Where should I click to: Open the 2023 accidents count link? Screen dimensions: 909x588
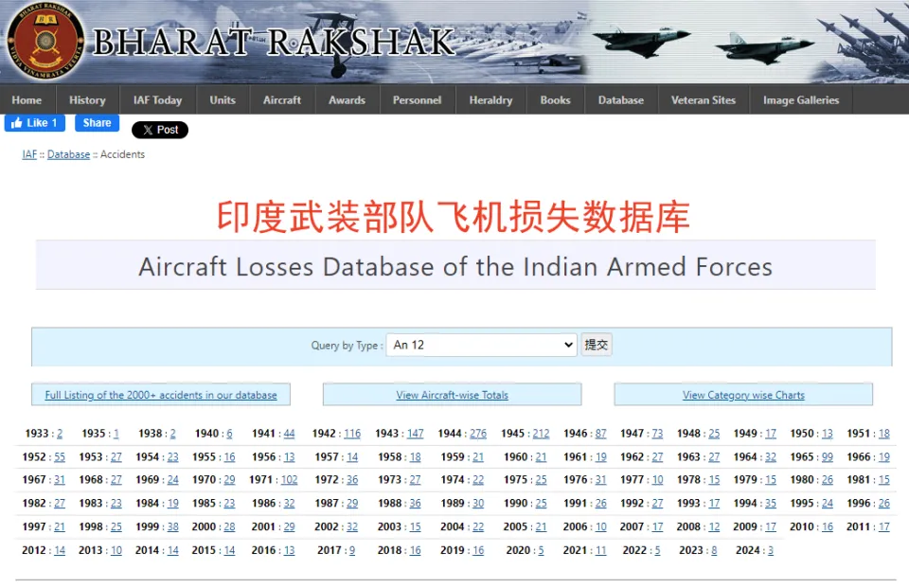(714, 550)
